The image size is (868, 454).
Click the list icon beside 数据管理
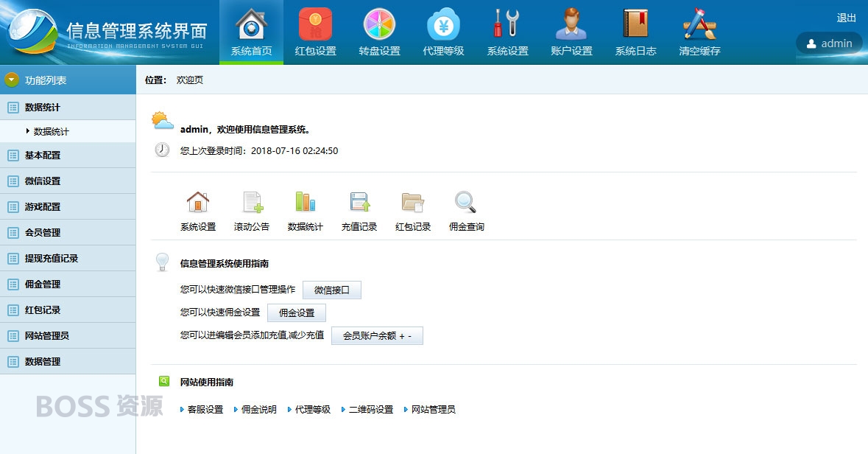[x=13, y=361]
